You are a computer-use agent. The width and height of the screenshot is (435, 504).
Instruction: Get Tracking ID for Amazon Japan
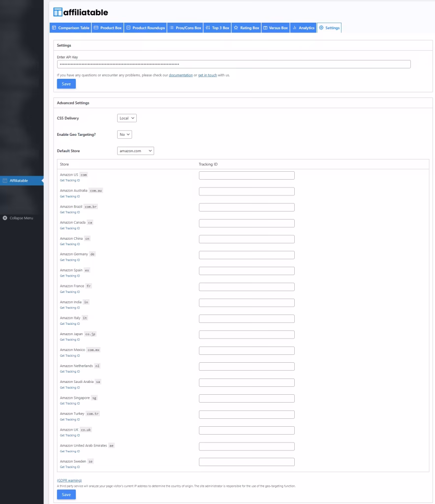(70, 340)
